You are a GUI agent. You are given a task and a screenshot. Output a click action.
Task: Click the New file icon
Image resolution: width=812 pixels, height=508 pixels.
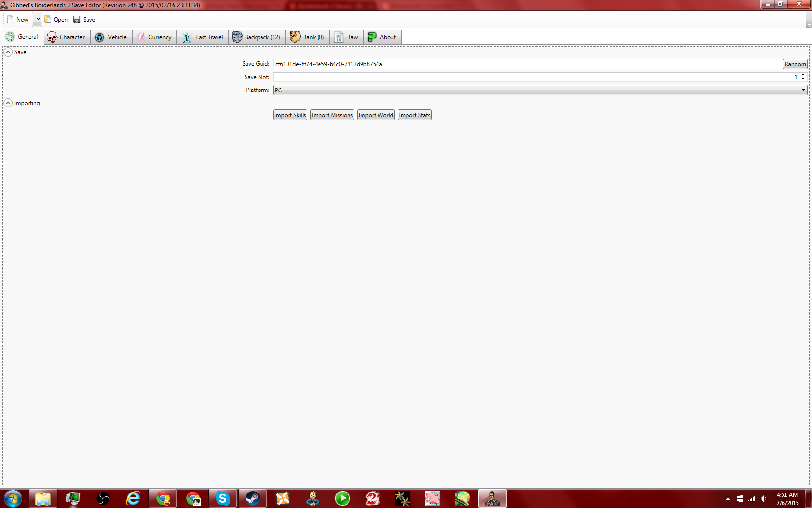[x=11, y=20]
